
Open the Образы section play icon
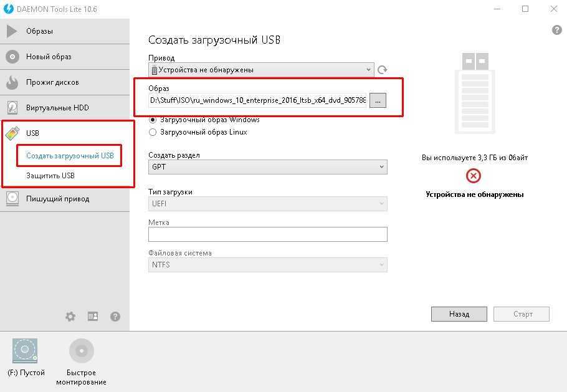point(12,31)
